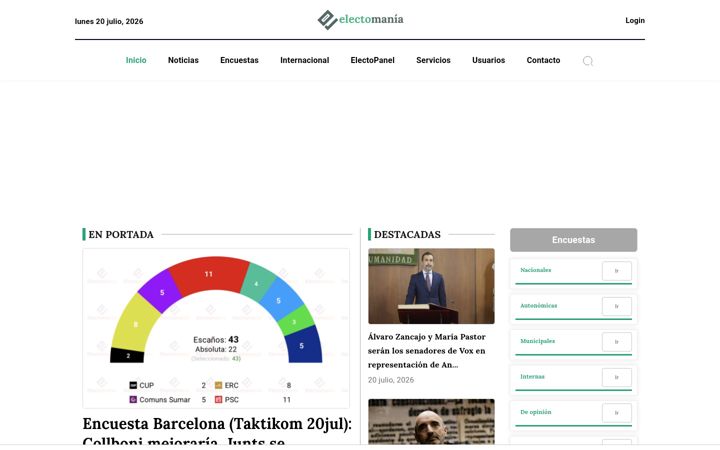The height and width of the screenshot is (450, 720).
Task: Click Ir button next to Municipales
Action: (617, 342)
